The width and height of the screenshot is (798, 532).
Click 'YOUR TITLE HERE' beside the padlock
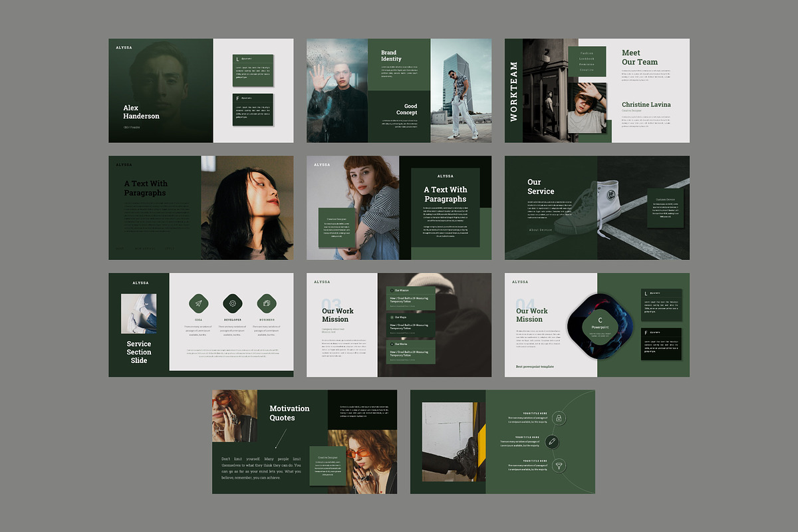(536, 413)
